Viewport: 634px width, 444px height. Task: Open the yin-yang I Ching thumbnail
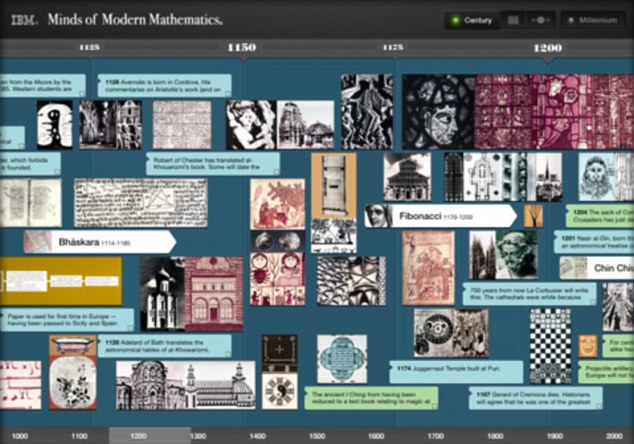click(279, 390)
